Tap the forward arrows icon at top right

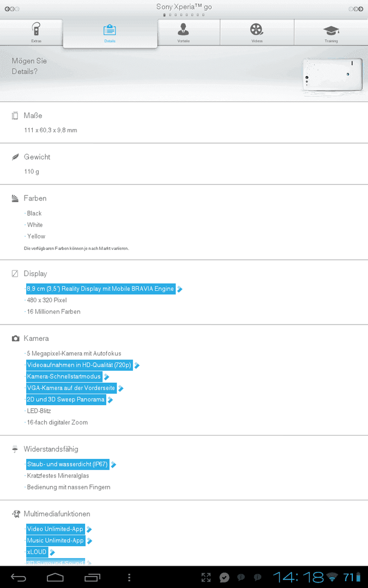[x=355, y=9]
